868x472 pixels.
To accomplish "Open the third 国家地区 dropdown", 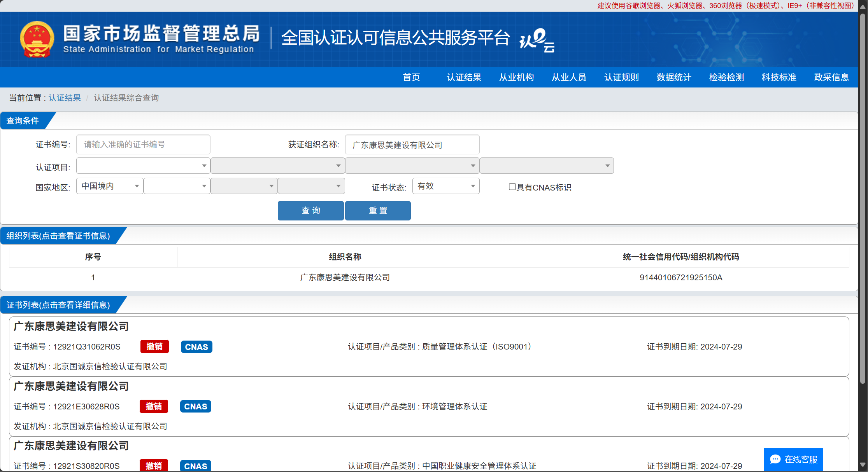I will coord(244,186).
